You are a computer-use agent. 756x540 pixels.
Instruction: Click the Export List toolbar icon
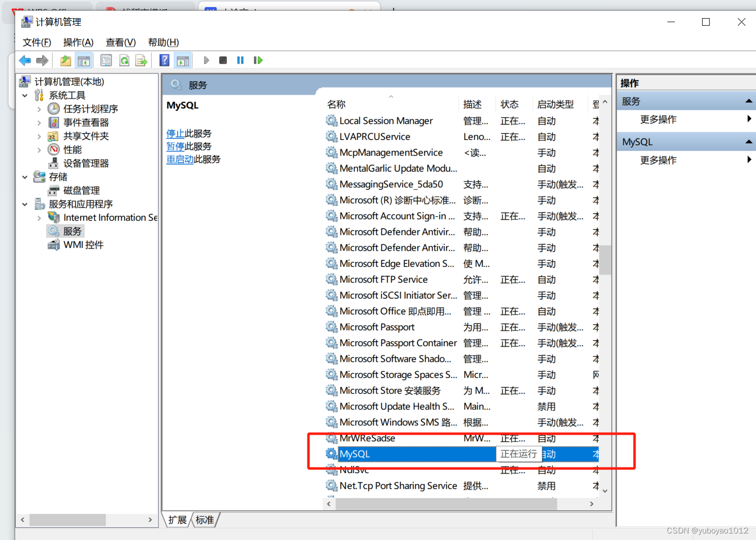point(142,60)
